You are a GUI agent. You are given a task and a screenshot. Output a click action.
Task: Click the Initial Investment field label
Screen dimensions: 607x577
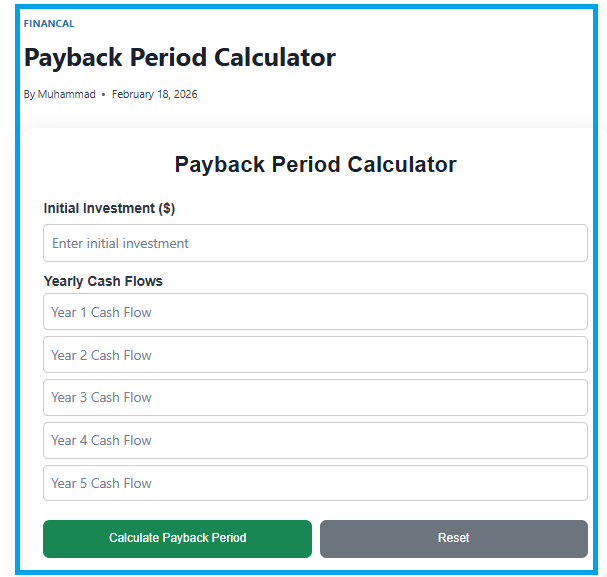(x=100, y=209)
